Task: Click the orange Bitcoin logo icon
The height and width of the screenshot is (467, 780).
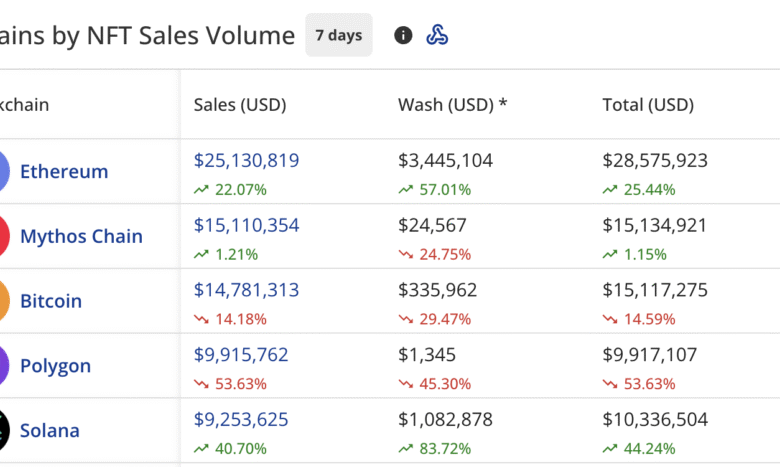Action: click(2, 300)
